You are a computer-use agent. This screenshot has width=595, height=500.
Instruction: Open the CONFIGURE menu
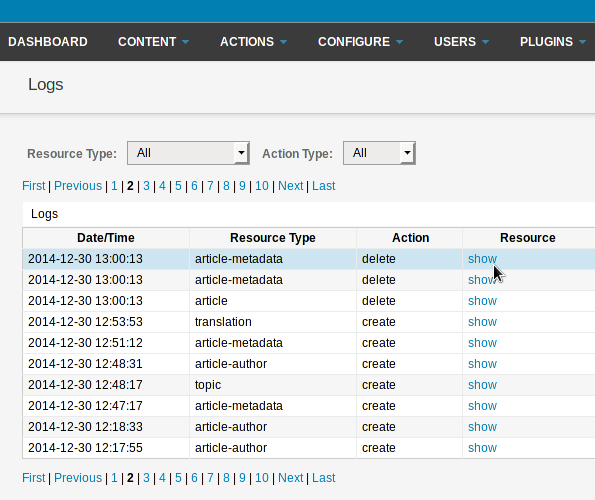pyautogui.click(x=360, y=42)
